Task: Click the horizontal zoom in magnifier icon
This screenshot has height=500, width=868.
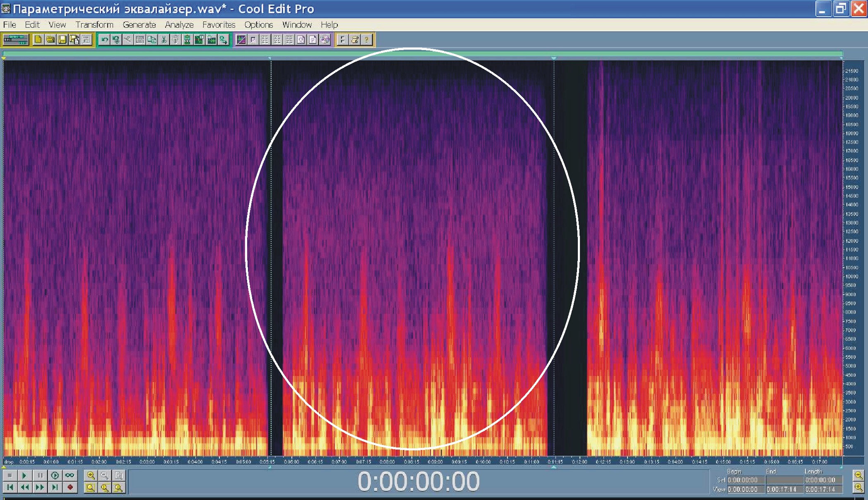Action: 91,475
